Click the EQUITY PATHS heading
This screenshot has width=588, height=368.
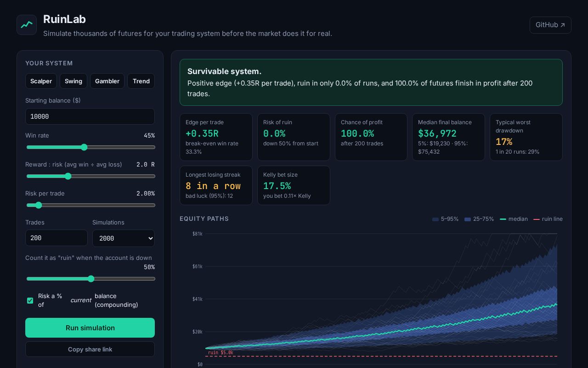pyautogui.click(x=204, y=219)
